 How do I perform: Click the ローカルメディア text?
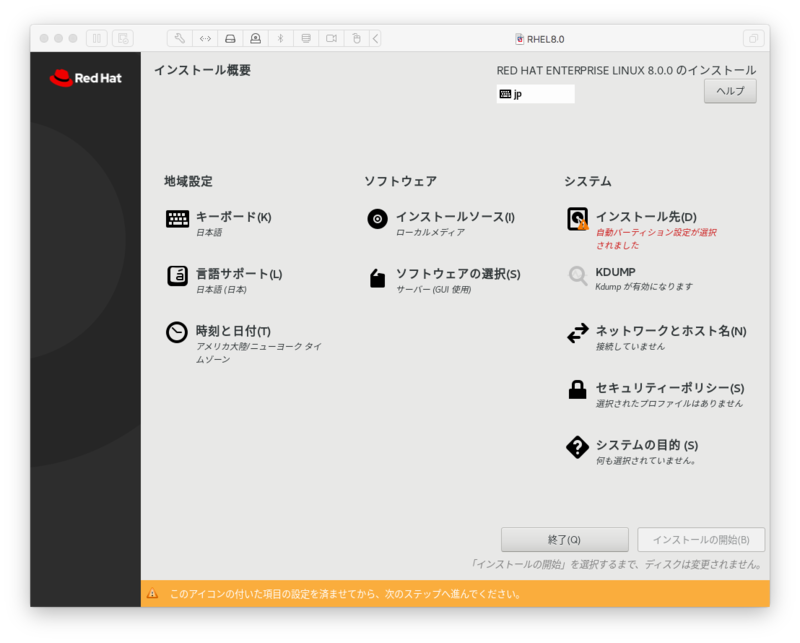[x=430, y=232]
